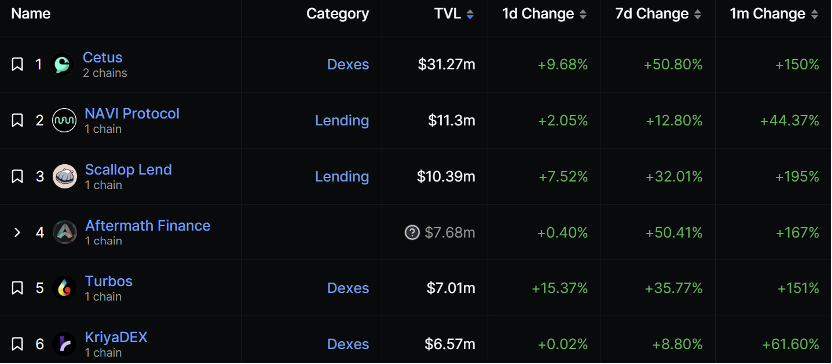Viewport: 832px width, 364px height.
Task: Click the Scallop Lend shell logo
Action: pos(65,176)
